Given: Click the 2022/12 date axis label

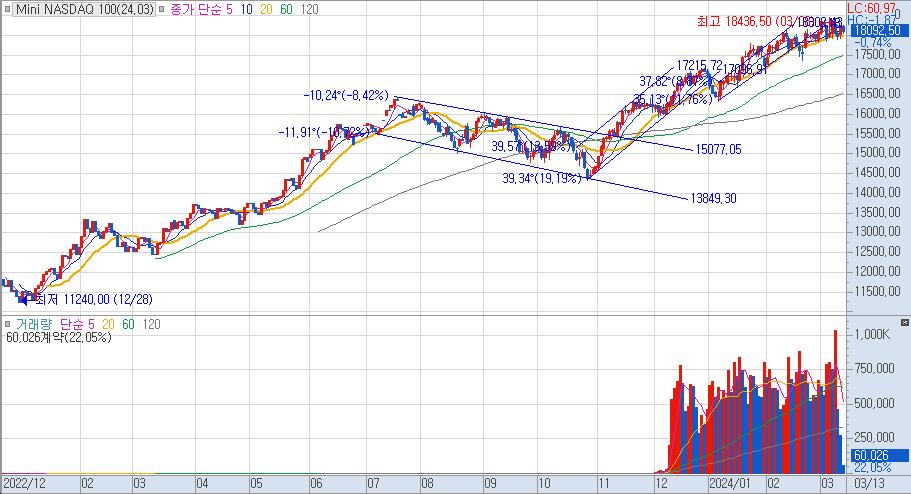Looking at the screenshot, I should 24,484.
